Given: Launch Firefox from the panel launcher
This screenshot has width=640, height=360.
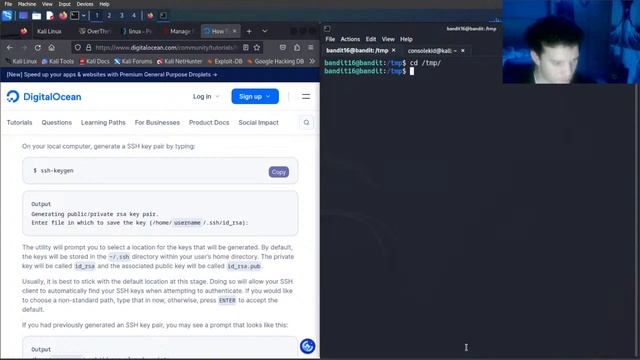Looking at the screenshot, I should pyautogui.click(x=63, y=16).
